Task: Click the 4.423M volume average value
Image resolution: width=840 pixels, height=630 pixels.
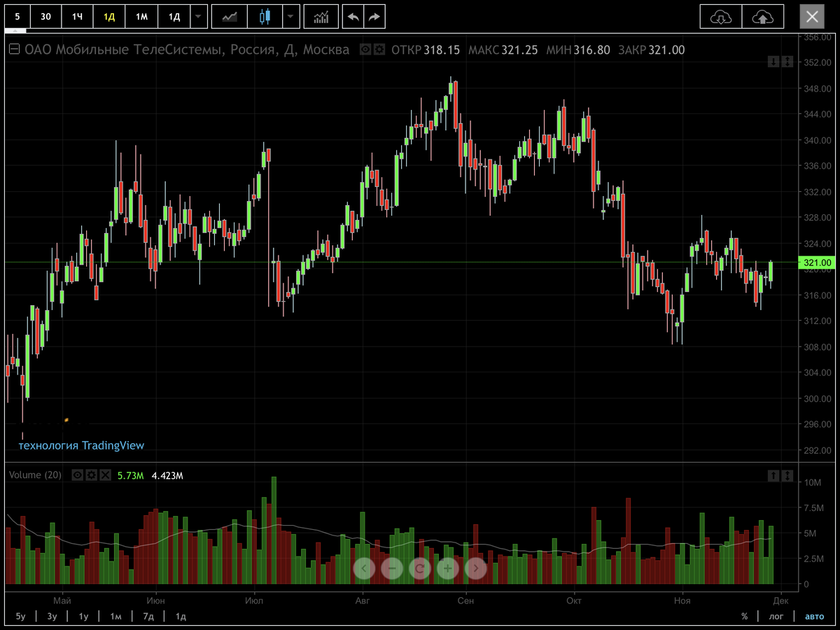Action: pos(167,475)
